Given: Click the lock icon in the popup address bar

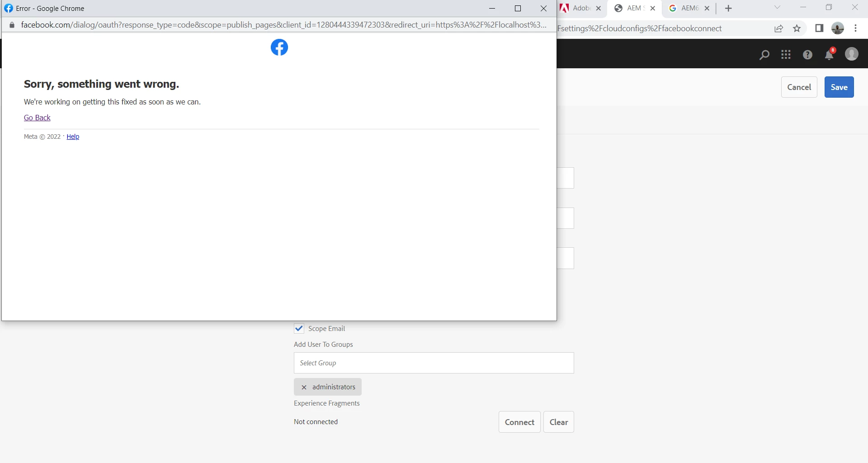Looking at the screenshot, I should 12,25.
